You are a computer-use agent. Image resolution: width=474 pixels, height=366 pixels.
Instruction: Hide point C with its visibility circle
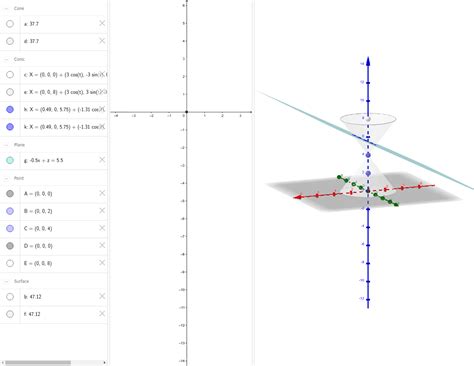coord(10,228)
